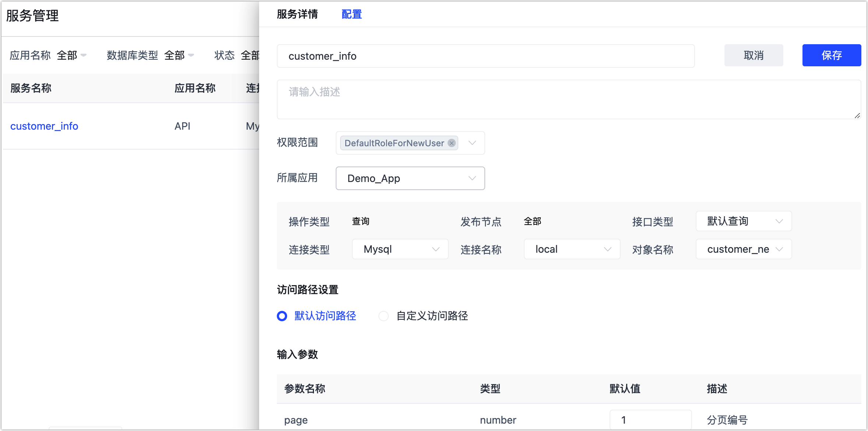Select 默认访问路径 radio option
This screenshot has width=868, height=431.
coord(282,316)
